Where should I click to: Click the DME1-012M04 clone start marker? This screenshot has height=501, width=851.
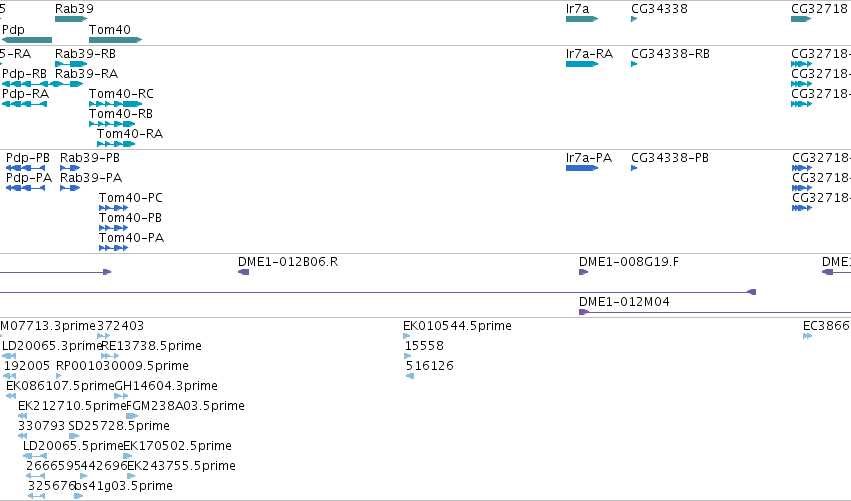[584, 312]
